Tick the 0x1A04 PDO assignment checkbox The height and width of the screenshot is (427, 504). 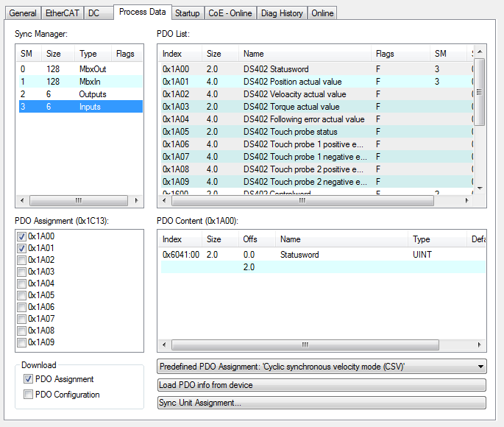[21, 283]
